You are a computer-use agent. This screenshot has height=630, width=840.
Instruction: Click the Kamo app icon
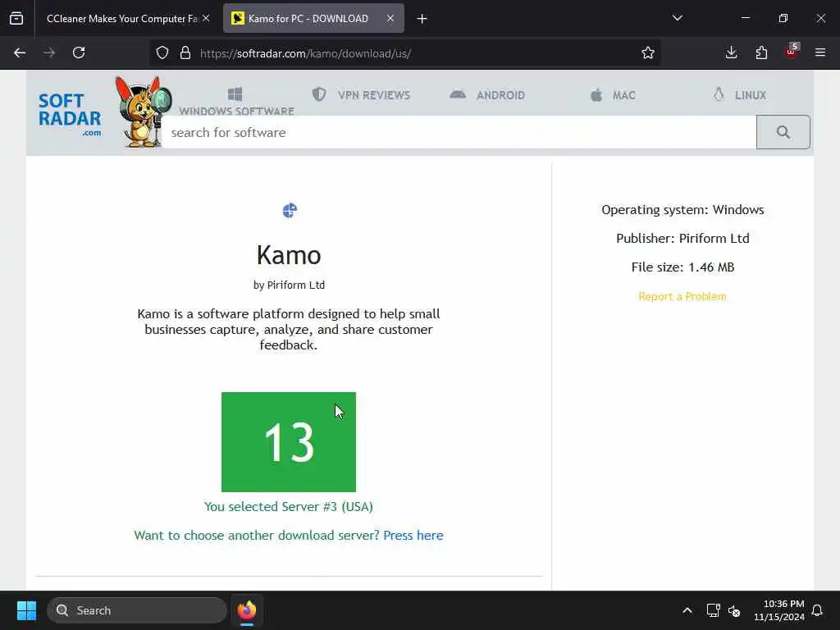pos(290,211)
